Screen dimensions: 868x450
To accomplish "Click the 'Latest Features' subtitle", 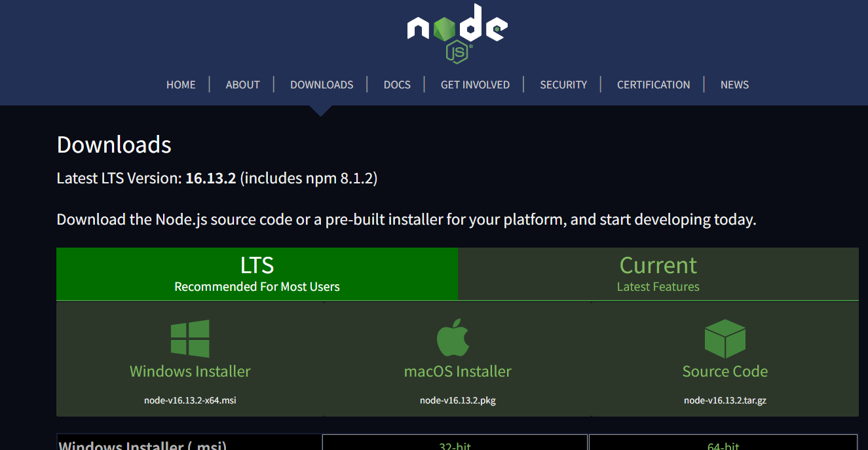I will 658,287.
